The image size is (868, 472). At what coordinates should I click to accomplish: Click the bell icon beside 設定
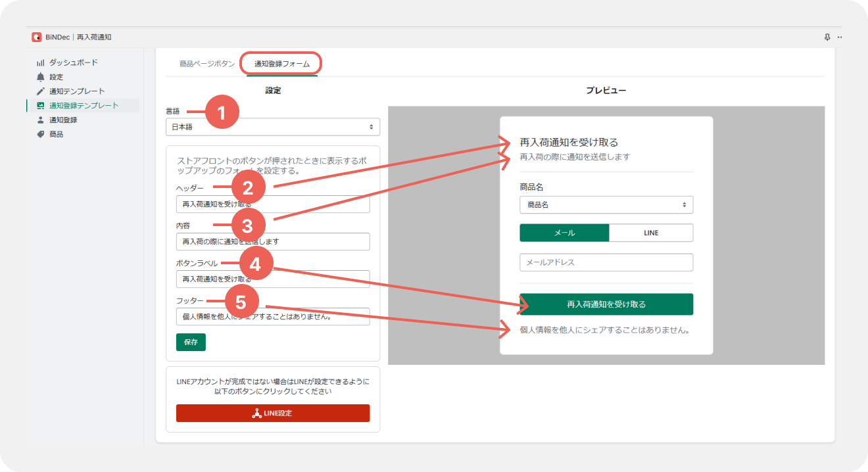pyautogui.click(x=40, y=77)
